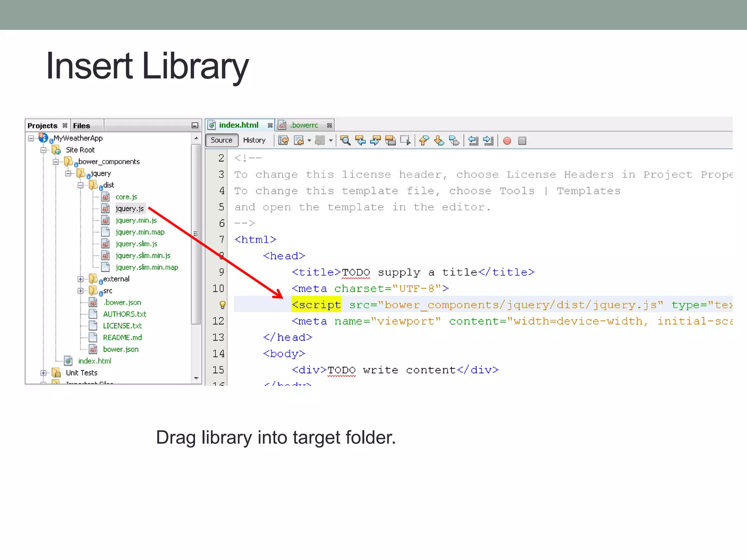Click the projects panel scrollbar thumb
The width and height of the screenshot is (747, 560).
pos(196,234)
